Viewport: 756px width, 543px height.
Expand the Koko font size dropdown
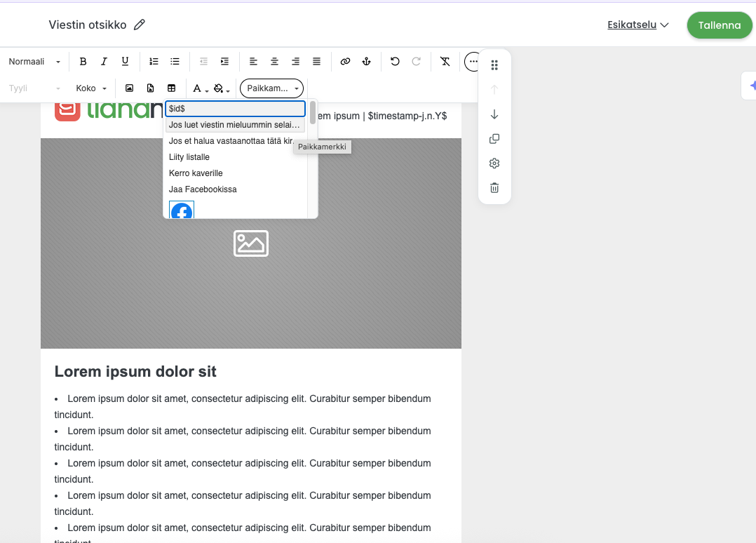91,88
